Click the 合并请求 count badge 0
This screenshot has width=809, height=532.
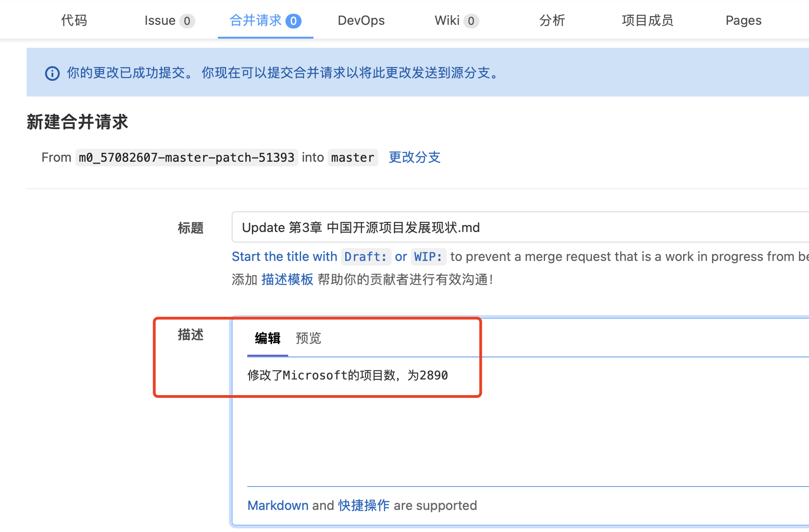[293, 21]
